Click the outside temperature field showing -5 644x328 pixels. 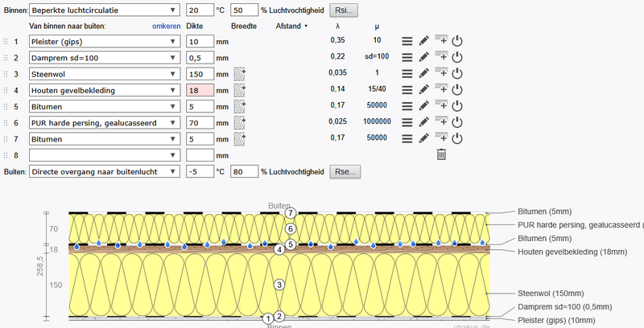tap(200, 171)
